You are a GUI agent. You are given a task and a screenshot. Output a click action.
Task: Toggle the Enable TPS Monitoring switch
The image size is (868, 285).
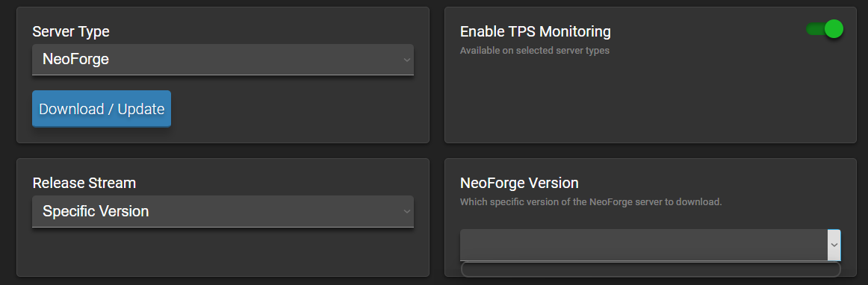825,29
